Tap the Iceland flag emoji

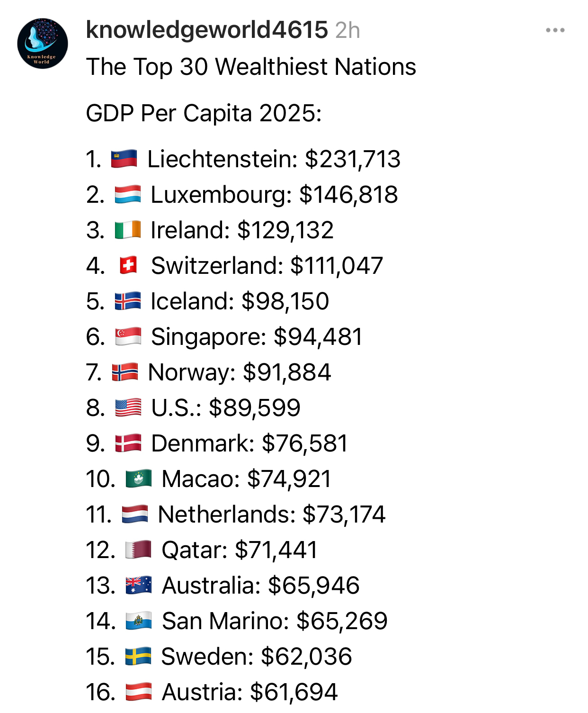[x=128, y=301]
